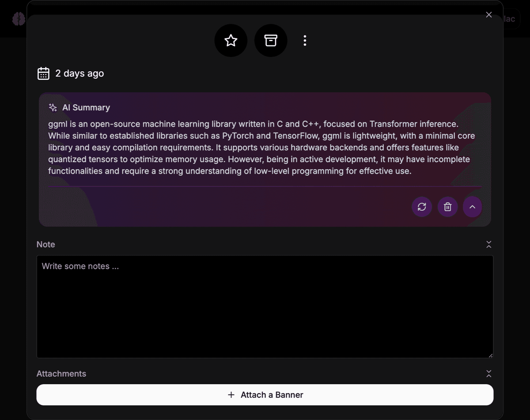Click the Note text area resize handle
This screenshot has width=530, height=420.
tap(490, 355)
